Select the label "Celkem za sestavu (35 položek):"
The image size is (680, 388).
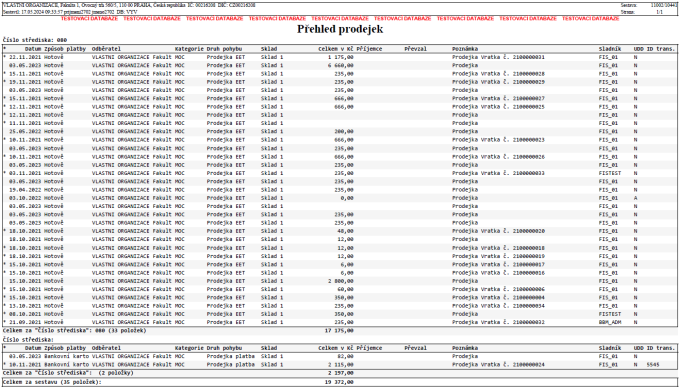pyautogui.click(x=52, y=382)
